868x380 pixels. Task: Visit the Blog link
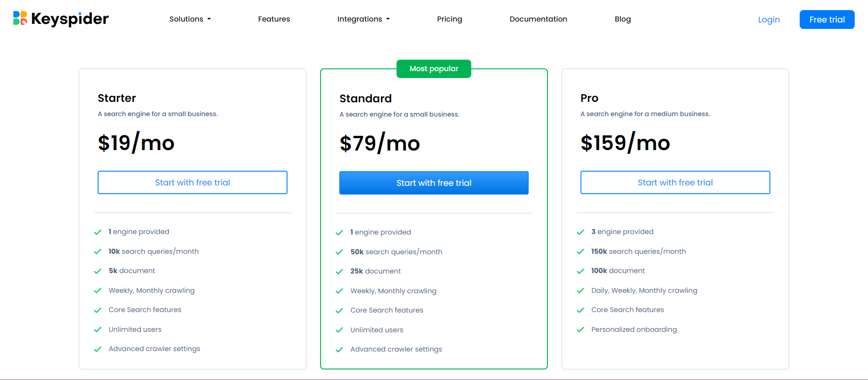(x=623, y=19)
